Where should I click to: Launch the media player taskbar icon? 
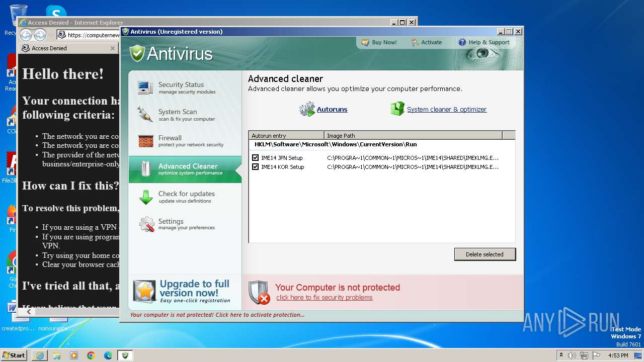(x=74, y=355)
